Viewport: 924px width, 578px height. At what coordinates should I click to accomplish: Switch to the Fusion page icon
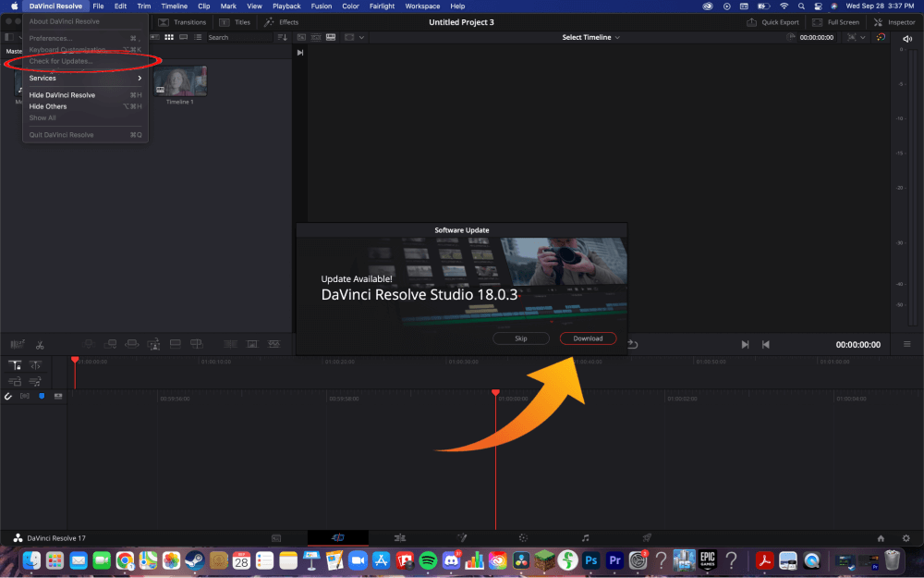tap(462, 538)
